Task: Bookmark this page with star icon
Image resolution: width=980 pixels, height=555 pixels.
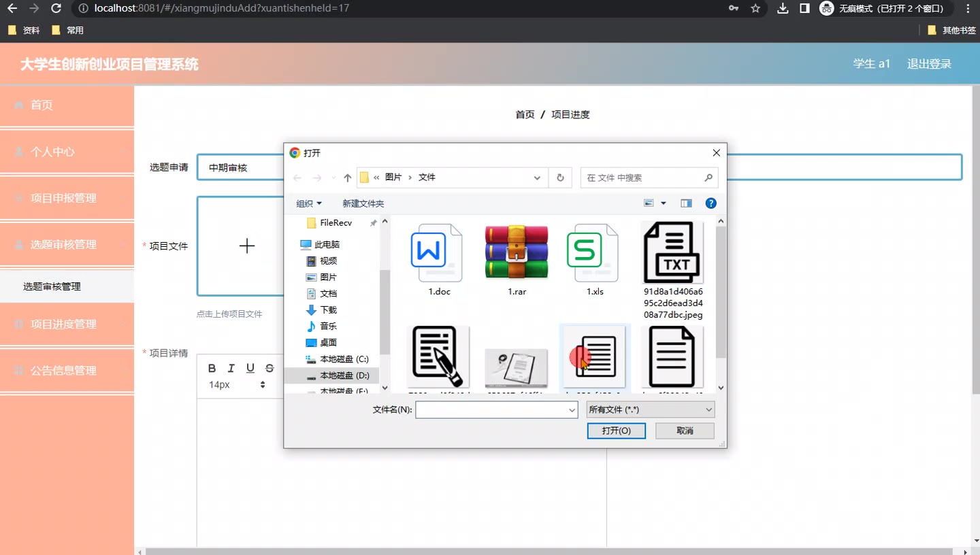Action: point(755,9)
